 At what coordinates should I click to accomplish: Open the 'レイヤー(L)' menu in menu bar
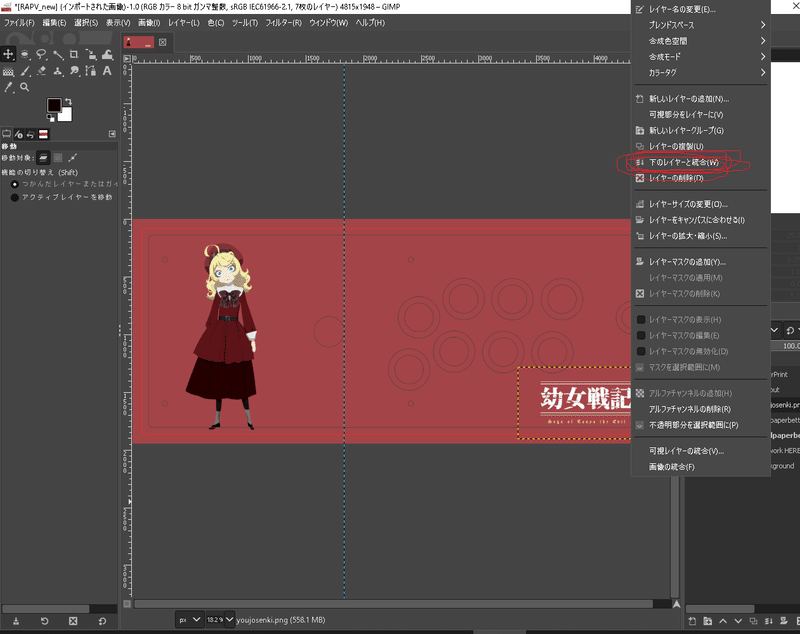(184, 23)
